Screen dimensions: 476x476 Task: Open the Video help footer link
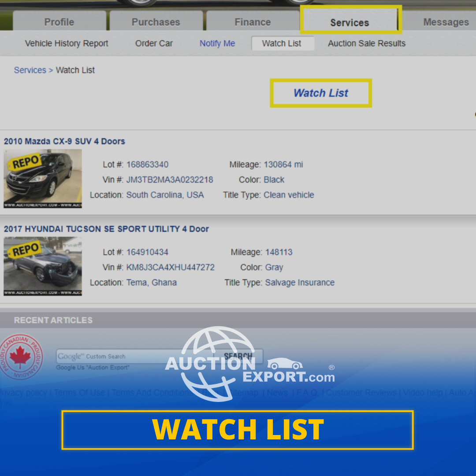[423, 393]
